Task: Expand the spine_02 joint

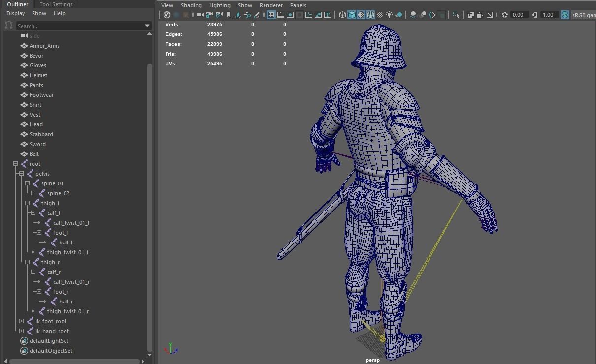Action: (33, 193)
